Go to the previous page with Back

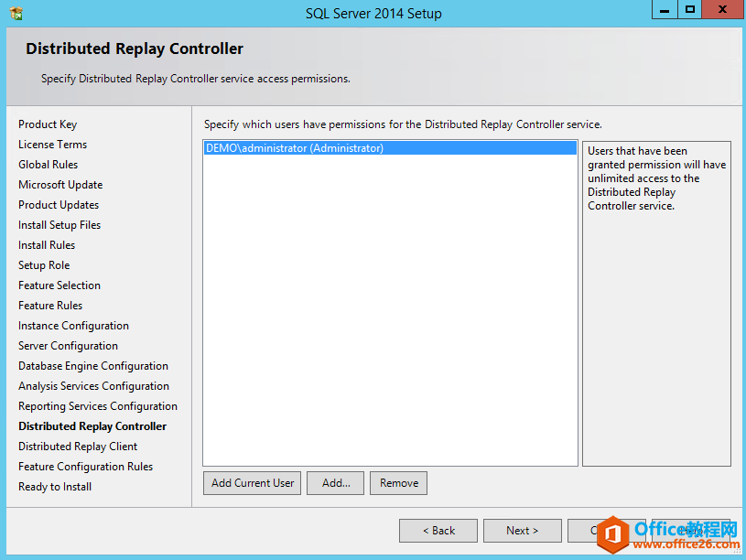[x=438, y=531]
